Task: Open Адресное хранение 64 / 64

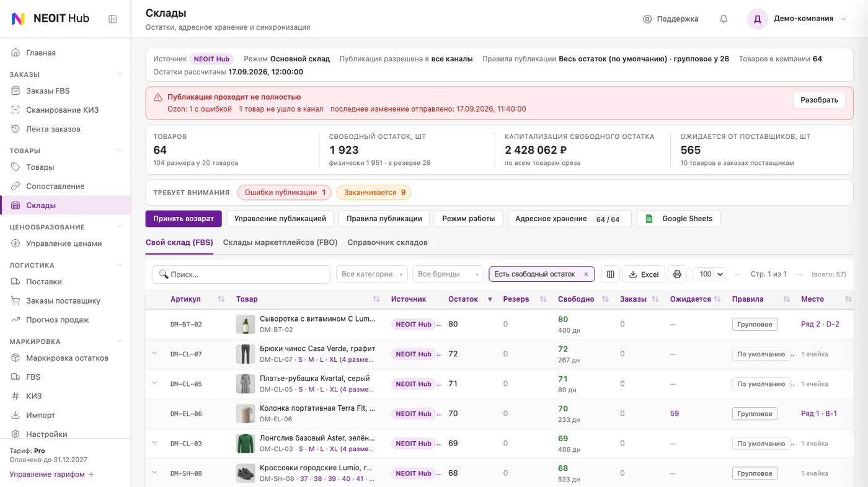Action: coord(570,219)
